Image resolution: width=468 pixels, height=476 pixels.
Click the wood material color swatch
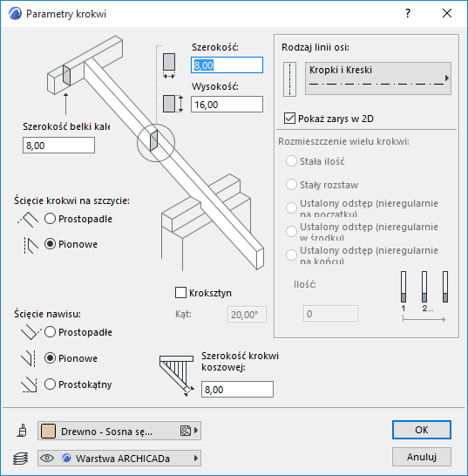(x=48, y=431)
